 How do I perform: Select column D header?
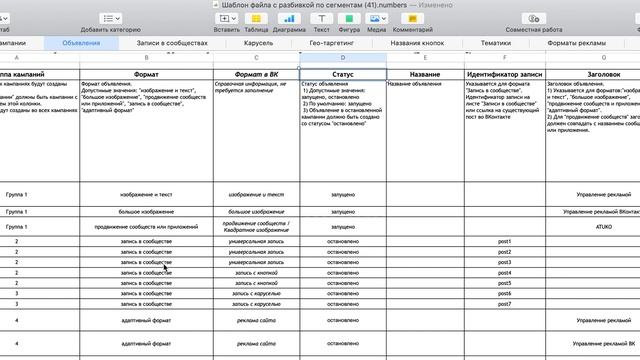(343, 58)
